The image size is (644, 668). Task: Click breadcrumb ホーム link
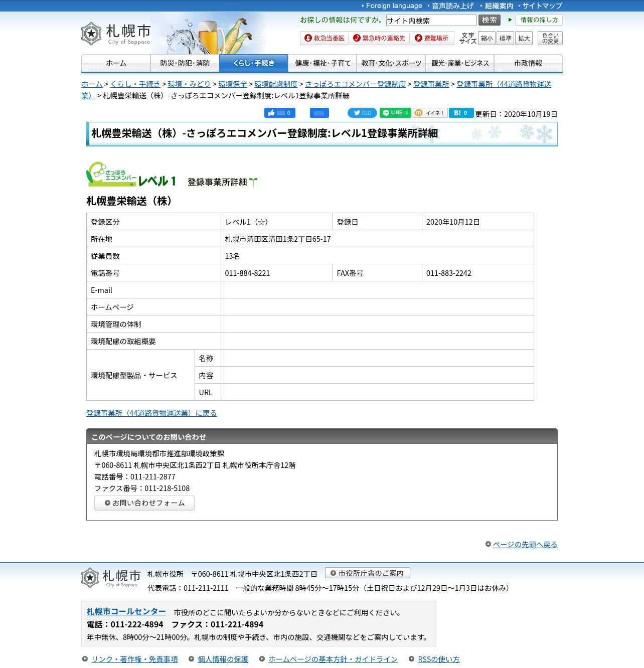(x=92, y=84)
